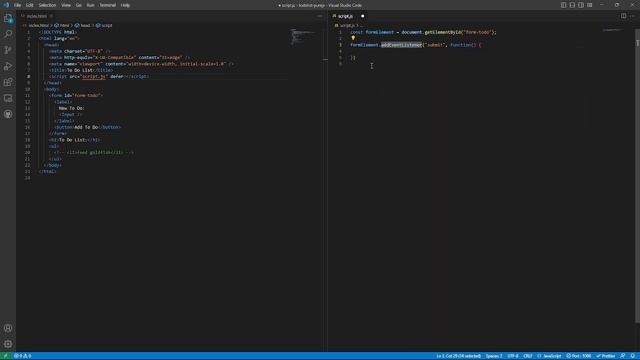Image resolution: width=640 pixels, height=360 pixels.
Task: Open the Terminal menu
Action: (107, 5)
